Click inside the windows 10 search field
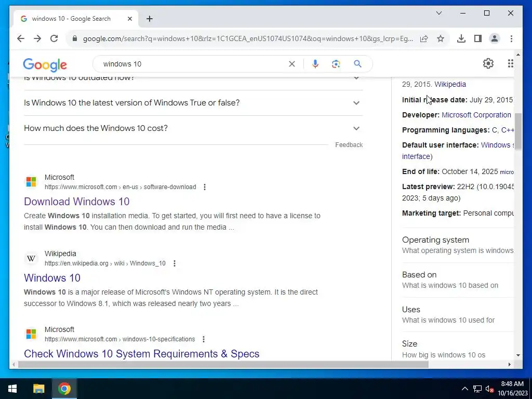The width and height of the screenshot is (532, 399). 193,64
